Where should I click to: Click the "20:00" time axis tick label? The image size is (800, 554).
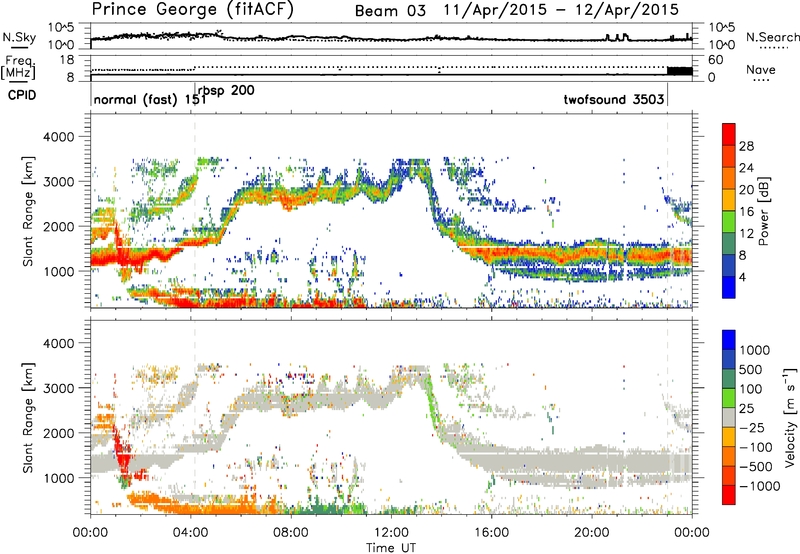pos(591,533)
